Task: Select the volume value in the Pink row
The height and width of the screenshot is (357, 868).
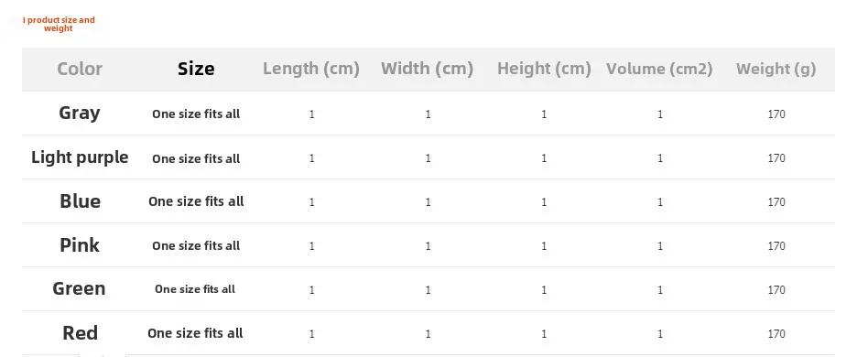Action: tap(660, 245)
